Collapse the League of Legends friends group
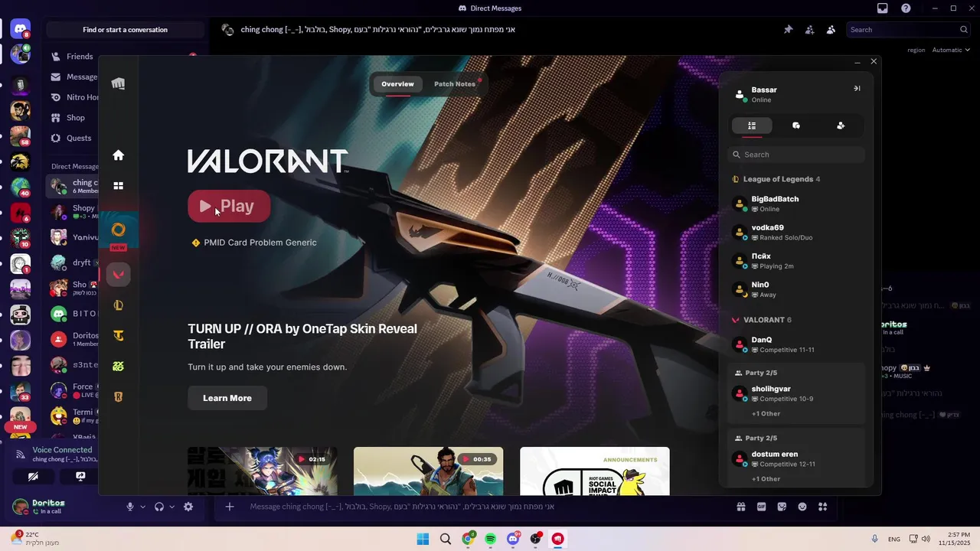 coord(777,179)
